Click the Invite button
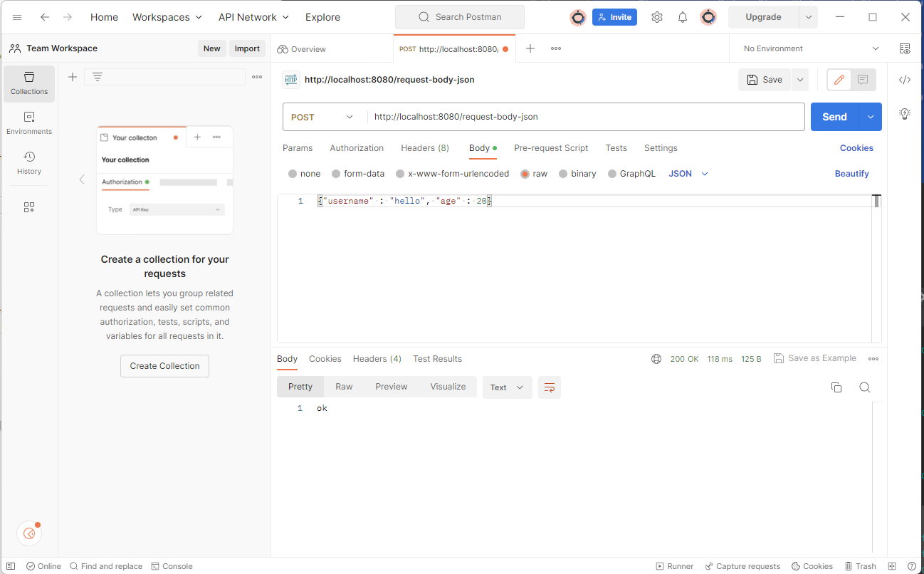This screenshot has width=924, height=574. click(614, 17)
